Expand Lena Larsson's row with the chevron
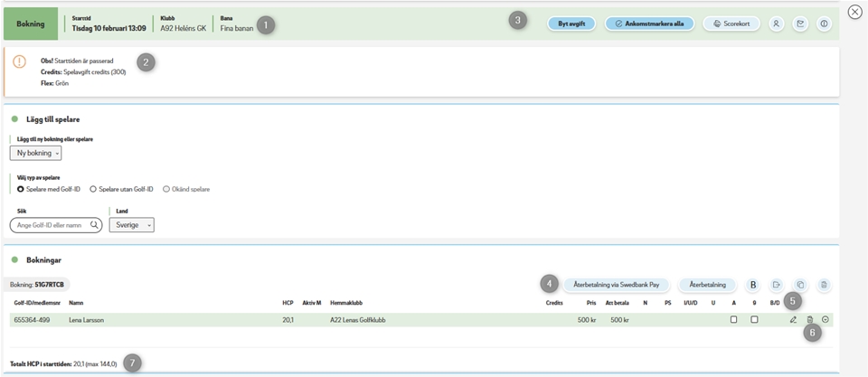The image size is (868, 377). (x=826, y=320)
